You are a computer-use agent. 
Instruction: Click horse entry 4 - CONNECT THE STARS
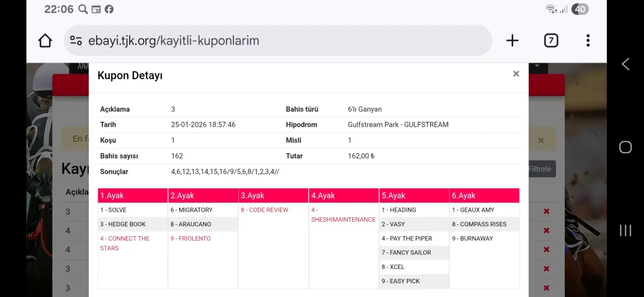click(x=125, y=243)
